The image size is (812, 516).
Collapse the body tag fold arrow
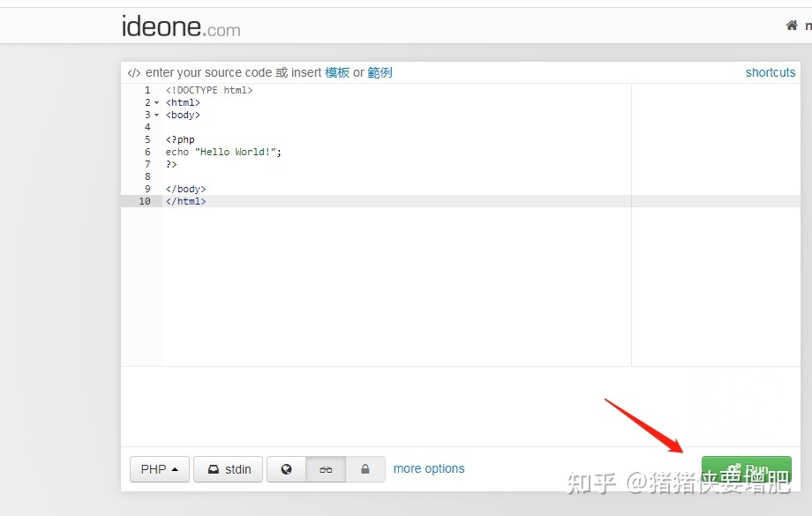(156, 115)
